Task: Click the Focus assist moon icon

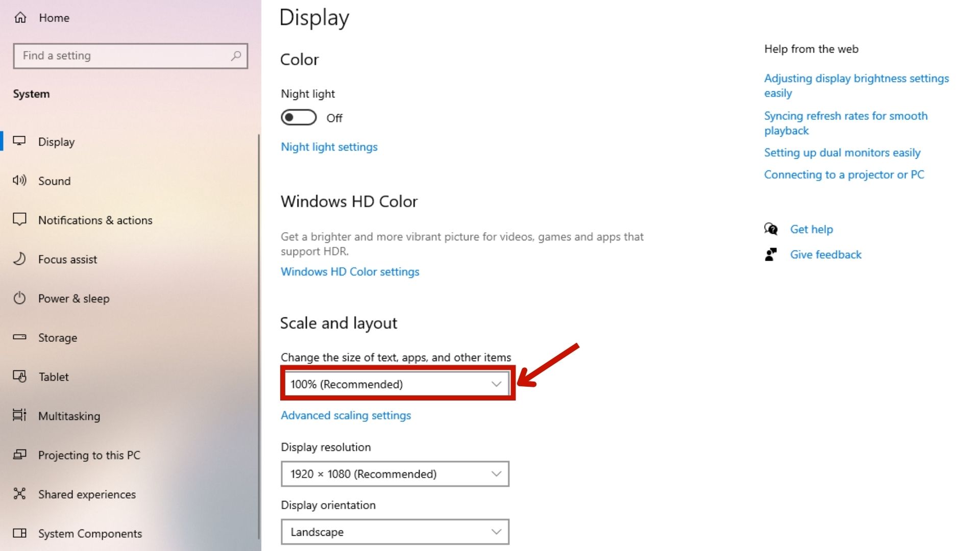Action: point(19,259)
